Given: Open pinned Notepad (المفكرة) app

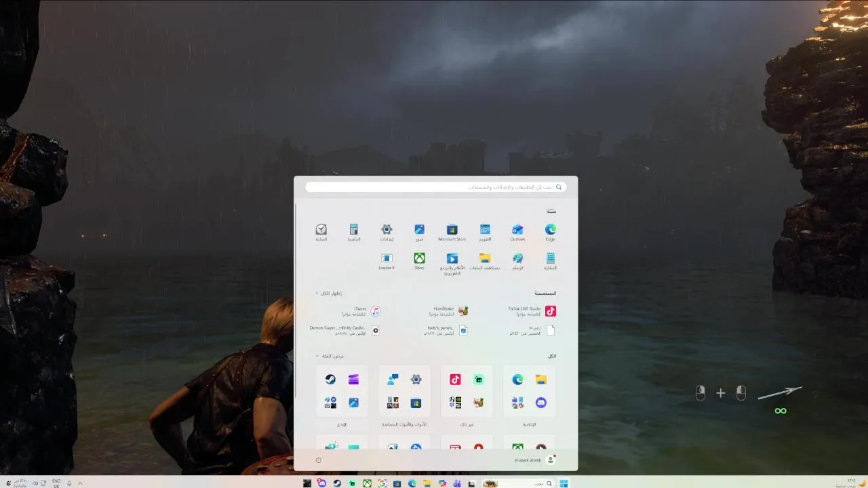Looking at the screenshot, I should [x=550, y=262].
